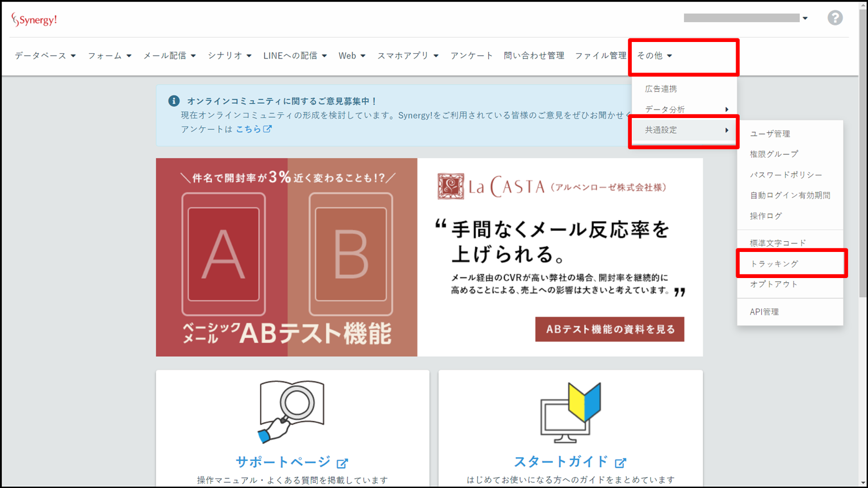Screen dimensions: 868x488
Task: Click the info icon in the announcement banner
Action: [x=174, y=101]
